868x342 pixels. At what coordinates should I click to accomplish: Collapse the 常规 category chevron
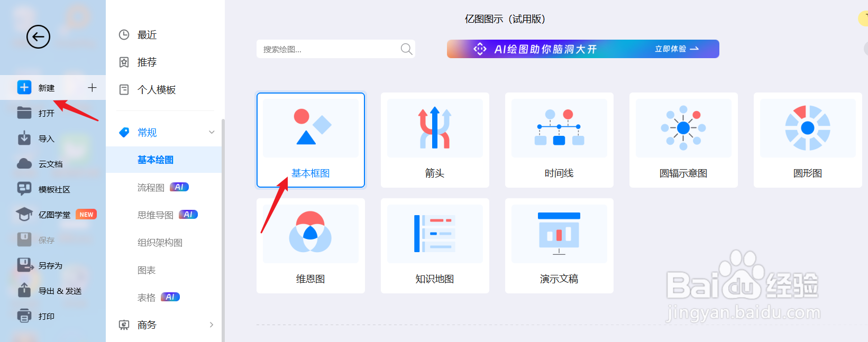pyautogui.click(x=212, y=132)
